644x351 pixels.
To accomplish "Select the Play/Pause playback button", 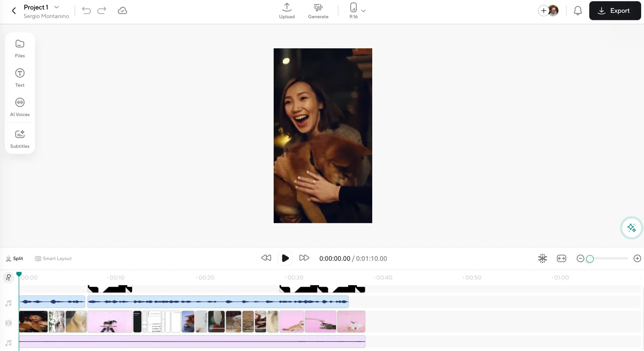I will click(x=286, y=258).
